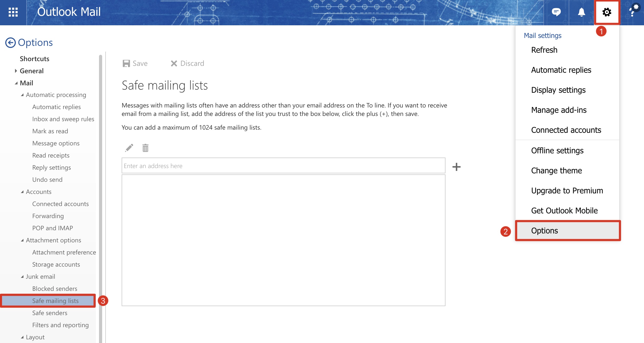
Task: Collapse Automatic processing group
Action: pyautogui.click(x=22, y=95)
